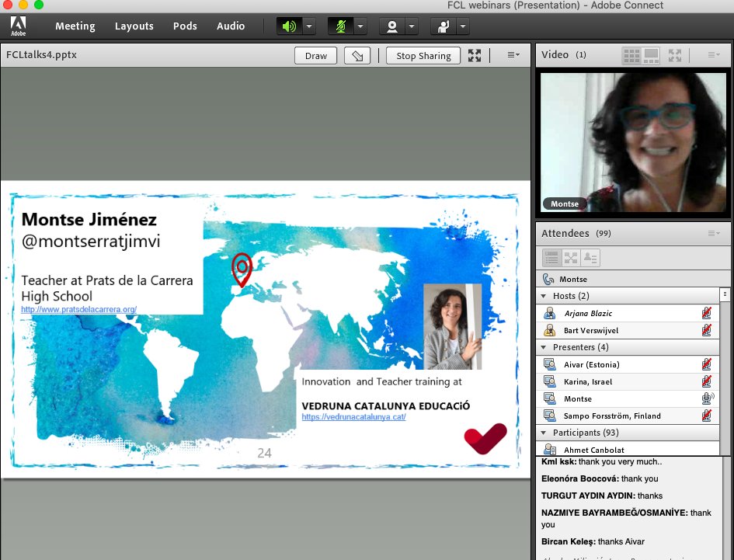Screen dimensions: 734x560
Task: Click the red location pin on map
Action: point(242,270)
